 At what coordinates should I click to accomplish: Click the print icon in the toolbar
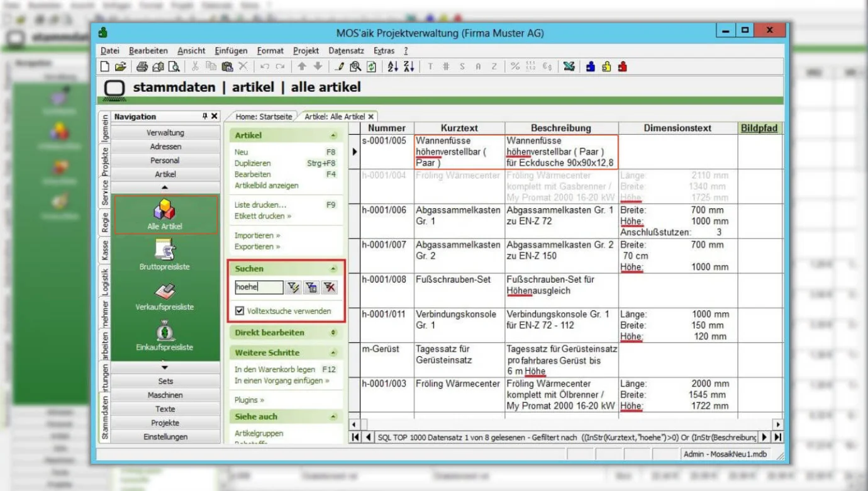pos(142,67)
